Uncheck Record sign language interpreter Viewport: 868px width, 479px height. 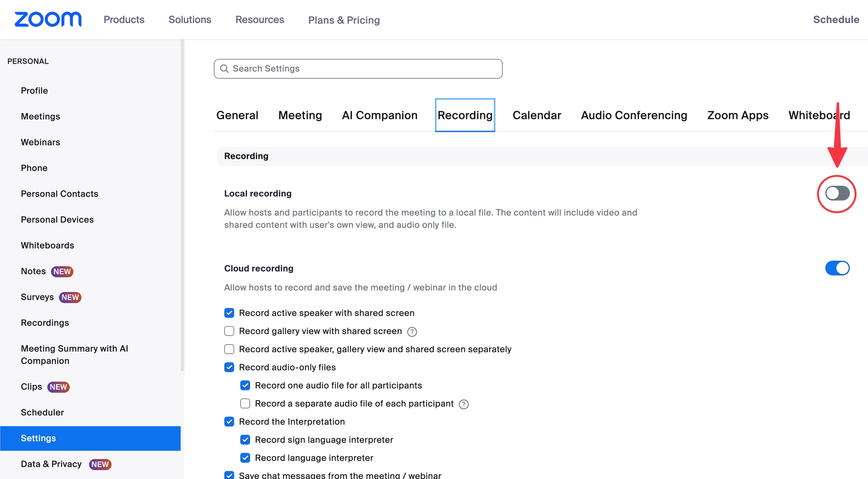pos(245,439)
